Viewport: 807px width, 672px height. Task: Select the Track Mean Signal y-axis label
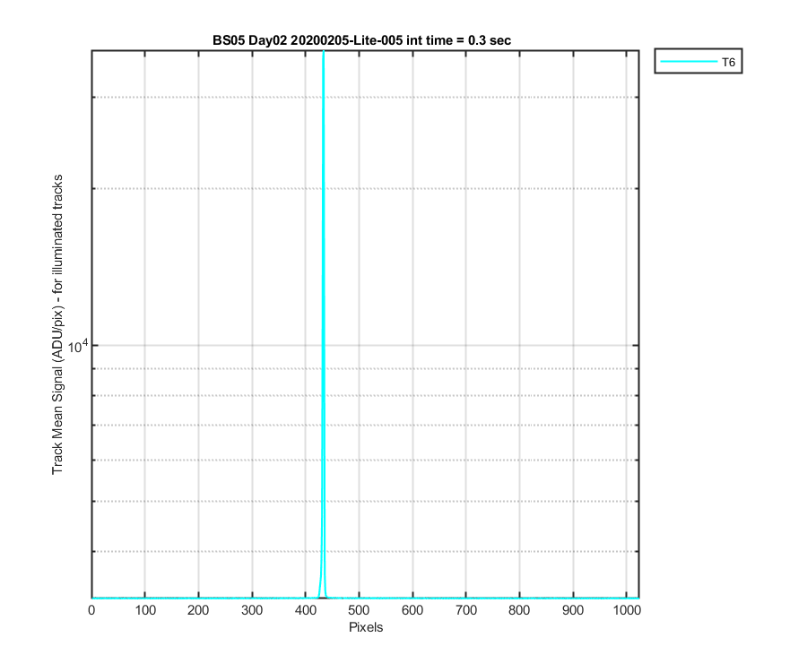[57, 324]
